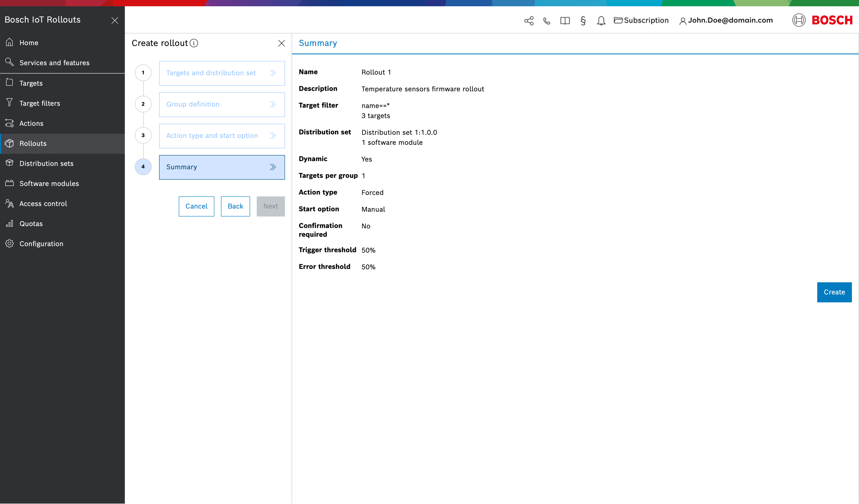Select Rollouts menu item
859x504 pixels.
click(x=62, y=143)
